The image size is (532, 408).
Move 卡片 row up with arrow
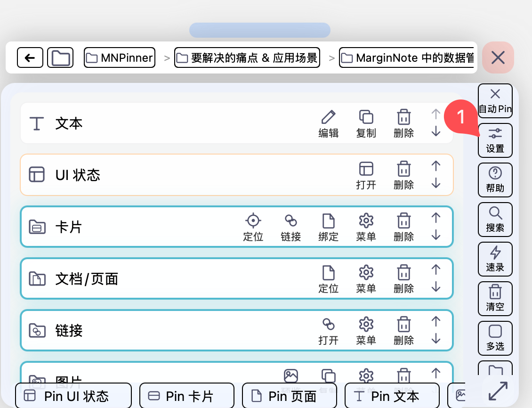436,218
